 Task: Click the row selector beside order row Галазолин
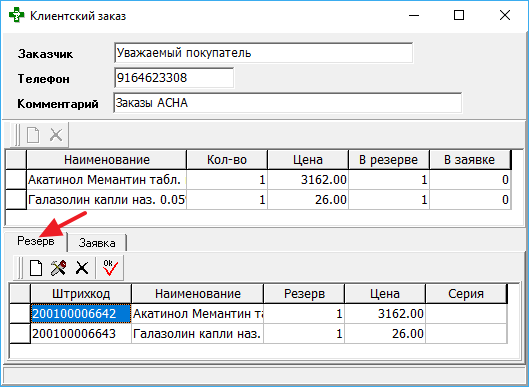point(16,199)
